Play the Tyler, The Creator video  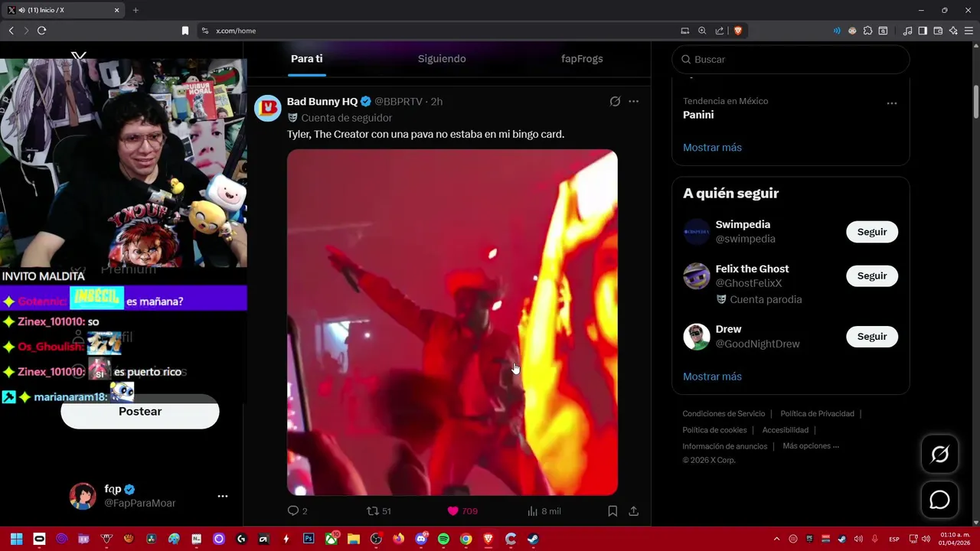tap(452, 322)
